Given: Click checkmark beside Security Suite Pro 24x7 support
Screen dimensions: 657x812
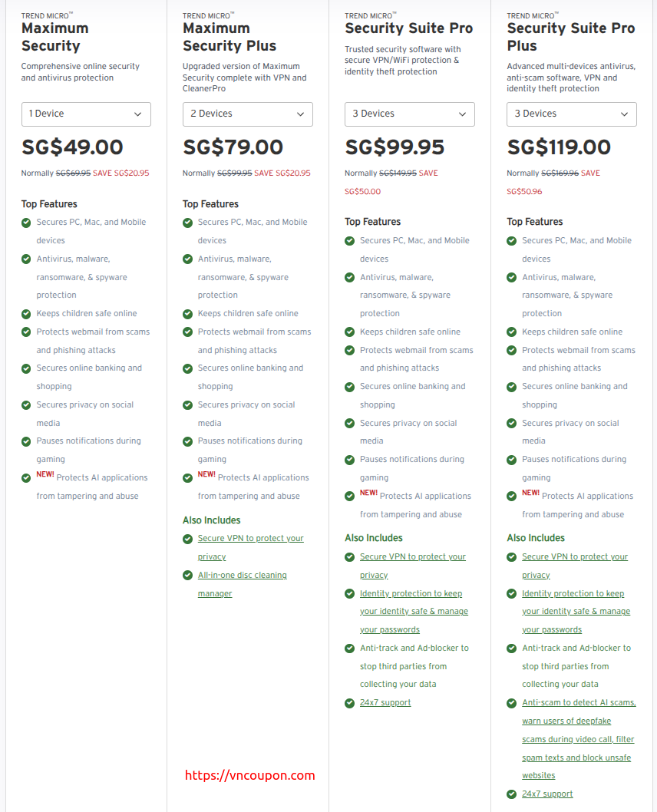Looking at the screenshot, I should click(x=350, y=703).
